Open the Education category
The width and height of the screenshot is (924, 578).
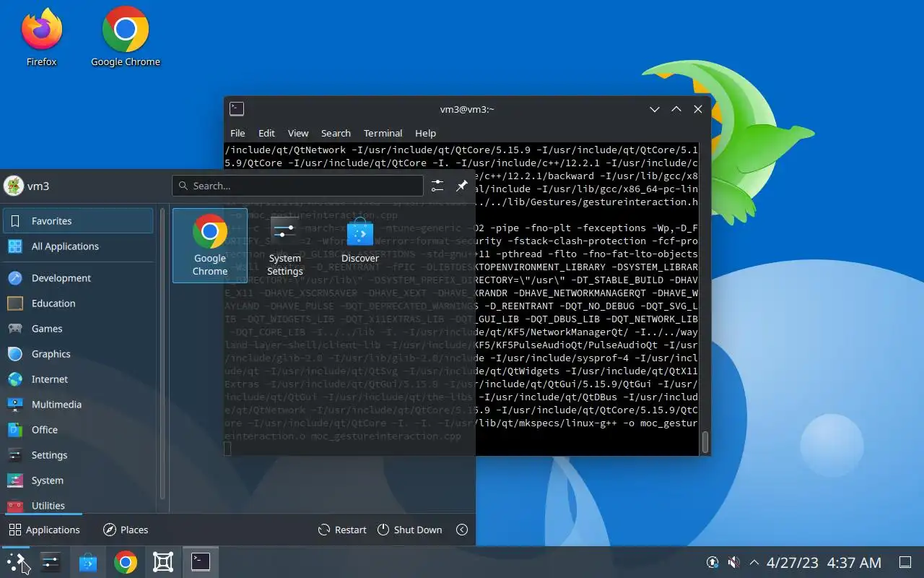pos(78,303)
